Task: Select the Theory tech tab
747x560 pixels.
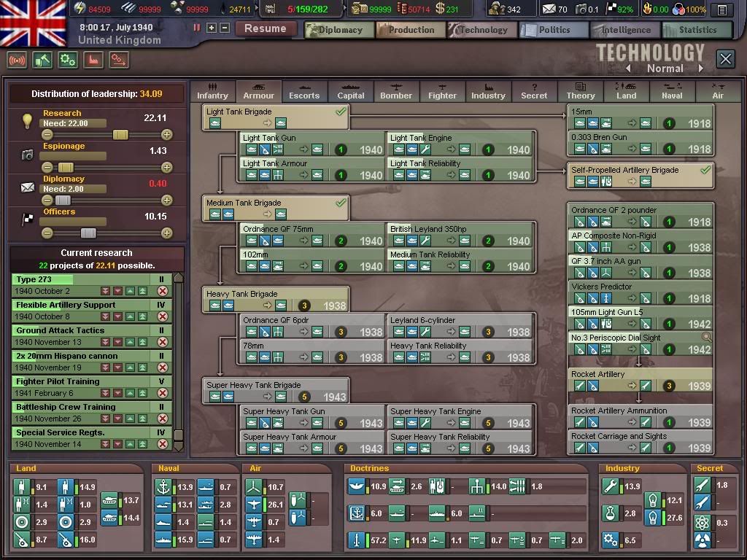Action: pos(580,91)
